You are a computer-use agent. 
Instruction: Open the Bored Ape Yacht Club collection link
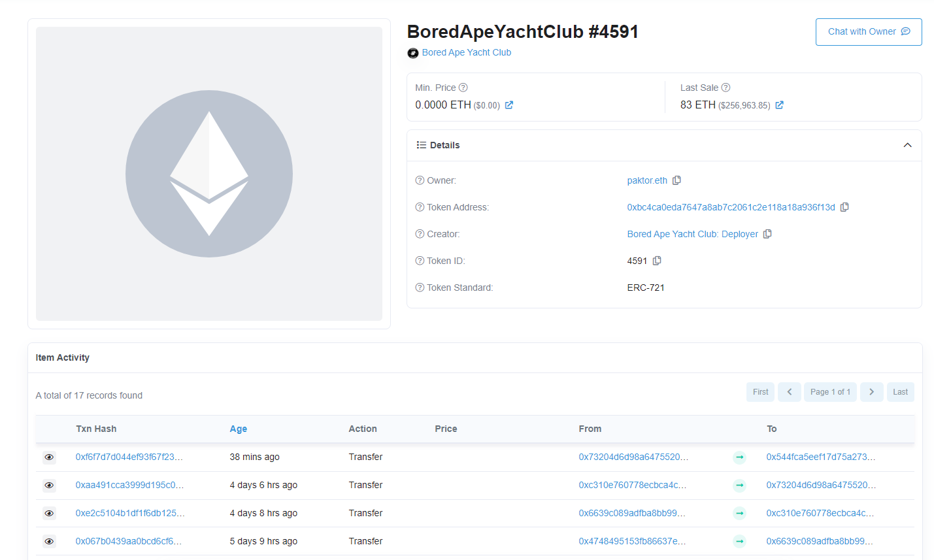point(466,52)
